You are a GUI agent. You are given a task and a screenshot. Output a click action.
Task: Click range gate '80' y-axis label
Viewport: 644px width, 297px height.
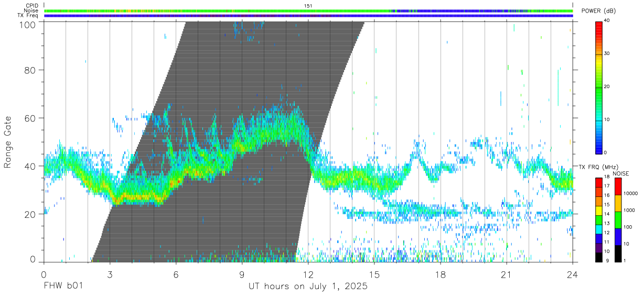point(29,70)
